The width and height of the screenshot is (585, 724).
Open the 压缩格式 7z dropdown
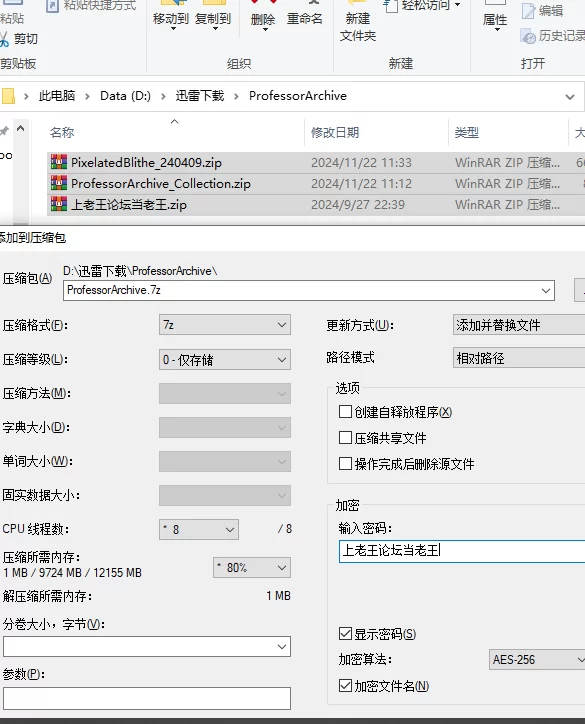(x=224, y=325)
